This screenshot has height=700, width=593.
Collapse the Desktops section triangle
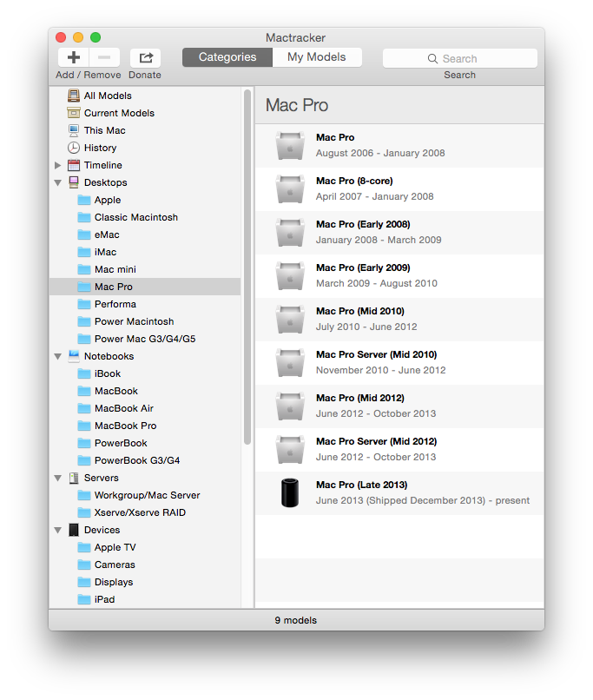(58, 182)
